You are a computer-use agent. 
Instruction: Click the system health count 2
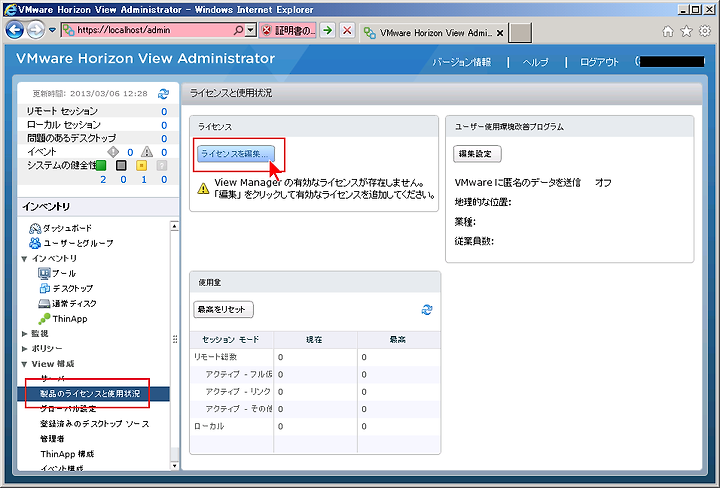(103, 179)
